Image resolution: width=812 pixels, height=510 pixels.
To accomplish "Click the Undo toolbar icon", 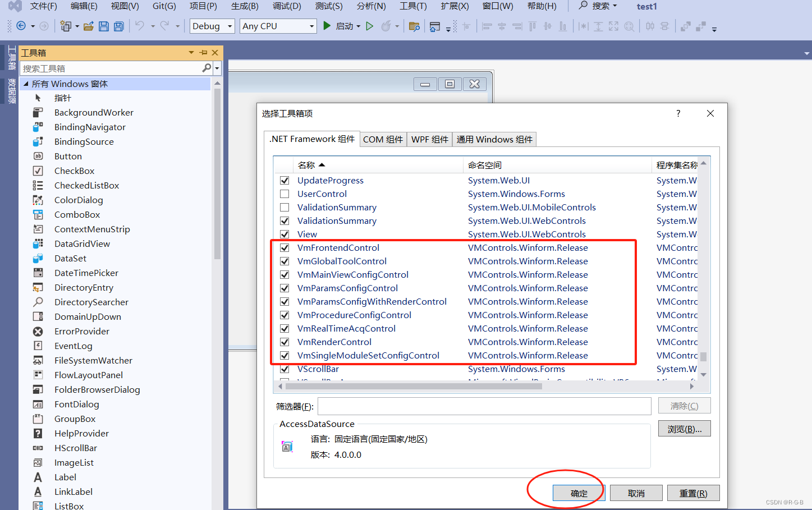I will tap(140, 26).
